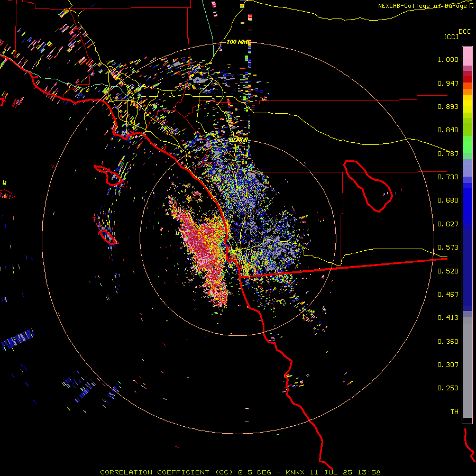Select the 0.893 legend value
Viewport: 476px width, 476px height.
tap(448, 106)
